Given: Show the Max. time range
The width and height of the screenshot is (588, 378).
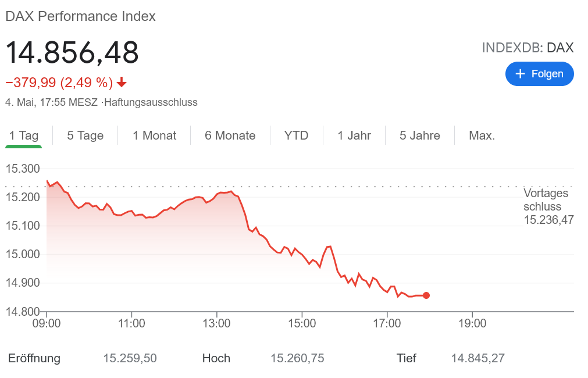Looking at the screenshot, I should point(482,135).
